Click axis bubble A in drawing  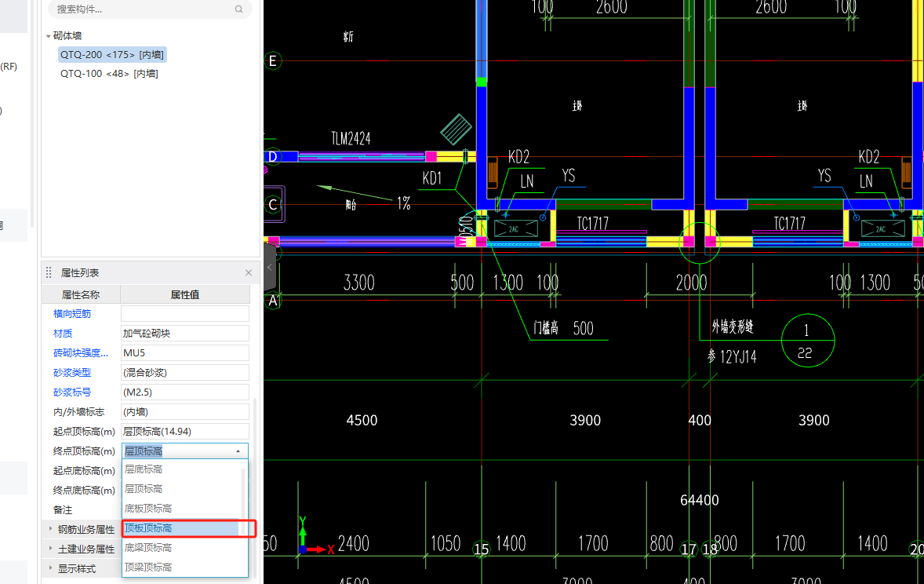pyautogui.click(x=273, y=301)
